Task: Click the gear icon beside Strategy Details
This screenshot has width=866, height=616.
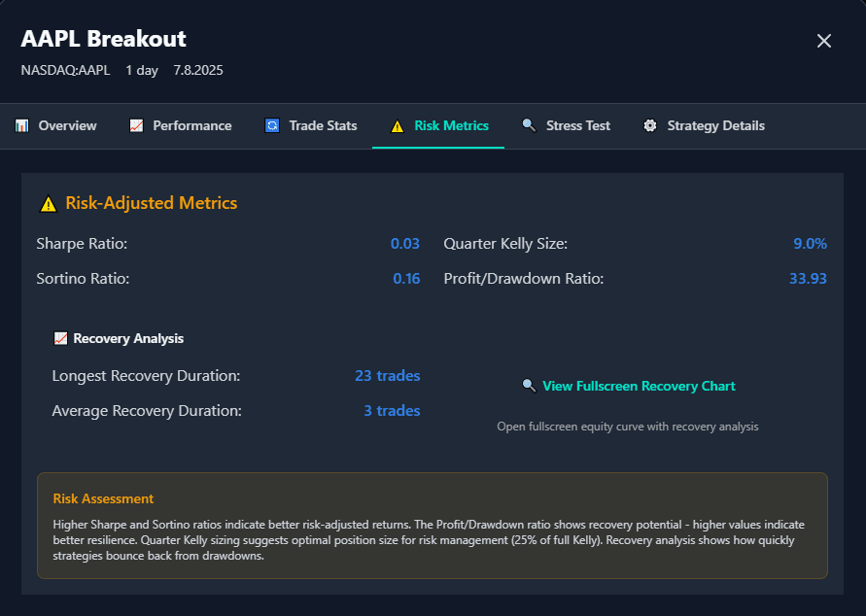Action: [x=650, y=126]
